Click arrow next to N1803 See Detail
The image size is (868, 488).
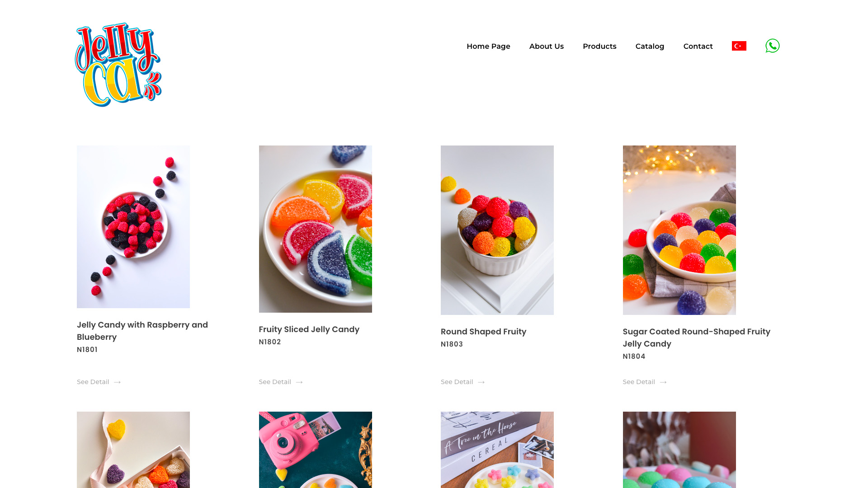point(481,382)
